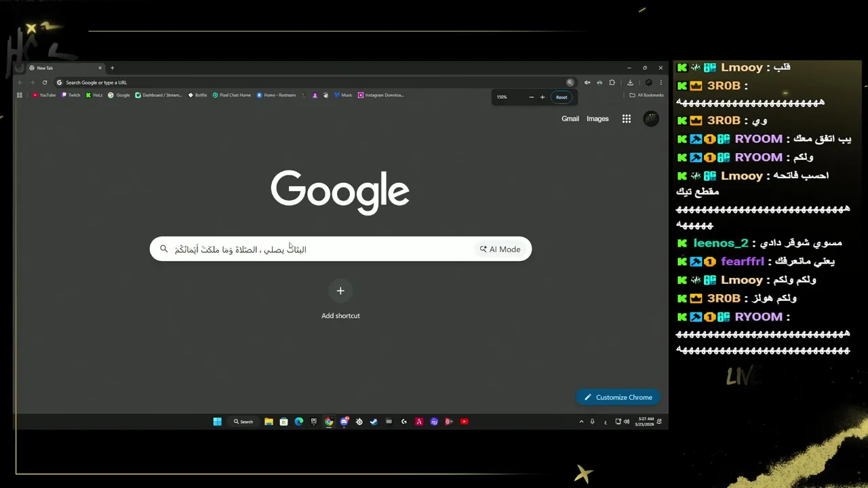Expand the All Bookmarks folder
Screen dimensions: 868x488
click(x=646, y=95)
